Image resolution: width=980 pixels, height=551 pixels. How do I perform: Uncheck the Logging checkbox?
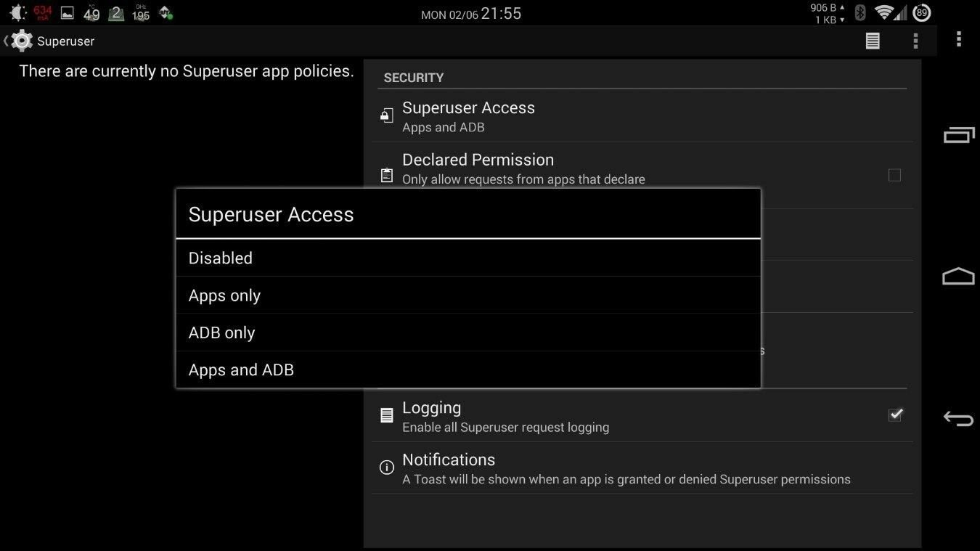click(895, 415)
